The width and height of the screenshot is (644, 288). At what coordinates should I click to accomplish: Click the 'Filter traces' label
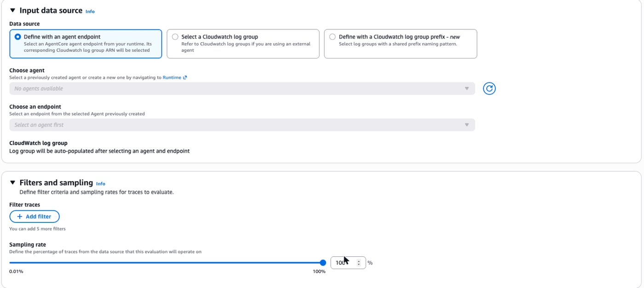[x=24, y=205]
